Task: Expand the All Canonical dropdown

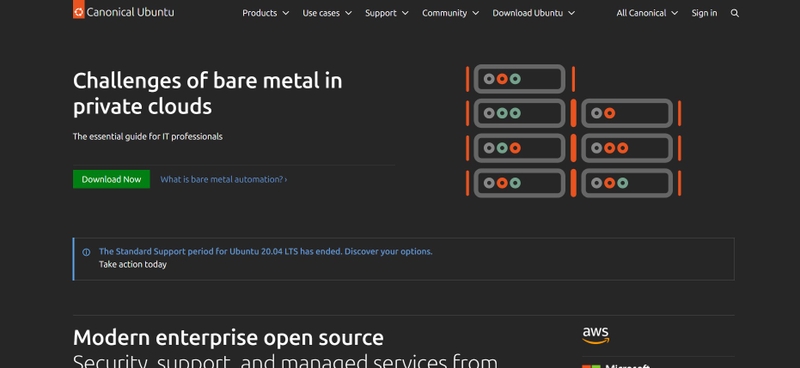Action: (647, 13)
